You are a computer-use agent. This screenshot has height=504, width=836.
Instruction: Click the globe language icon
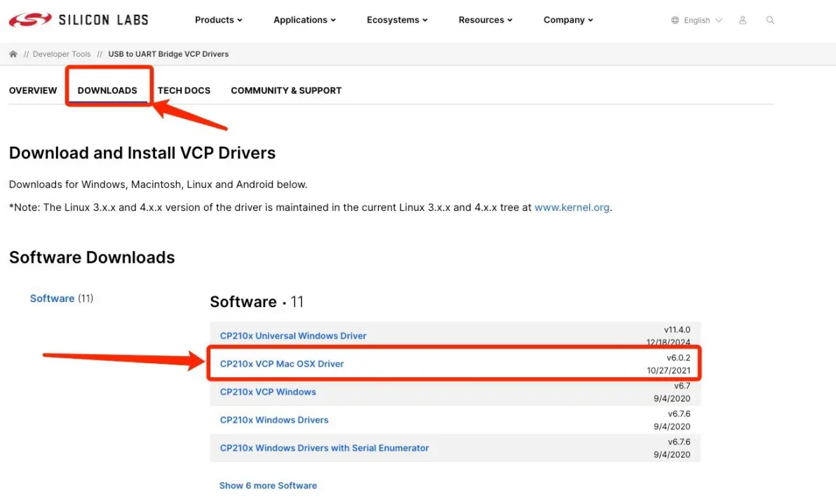[675, 20]
